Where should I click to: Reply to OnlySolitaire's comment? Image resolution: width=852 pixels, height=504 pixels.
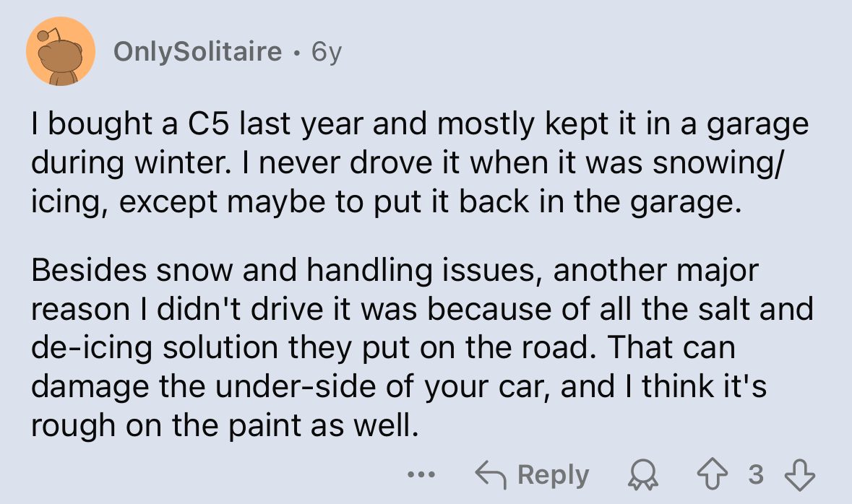click(532, 475)
